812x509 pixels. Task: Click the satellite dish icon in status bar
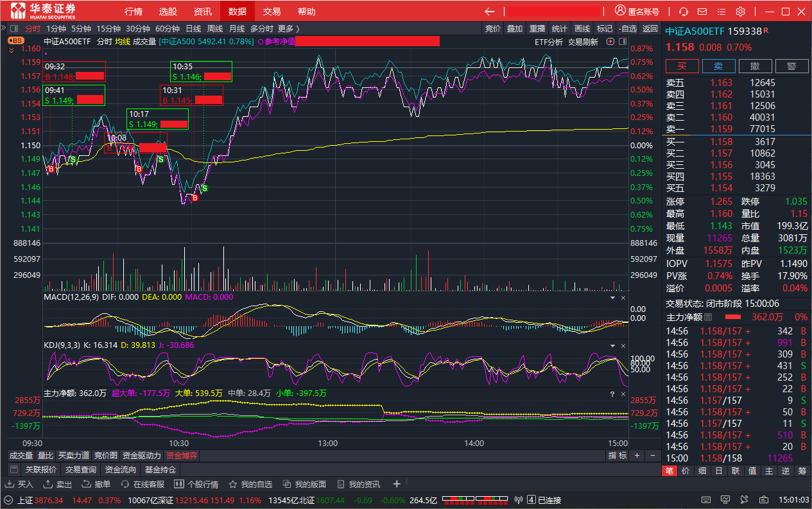click(x=519, y=500)
